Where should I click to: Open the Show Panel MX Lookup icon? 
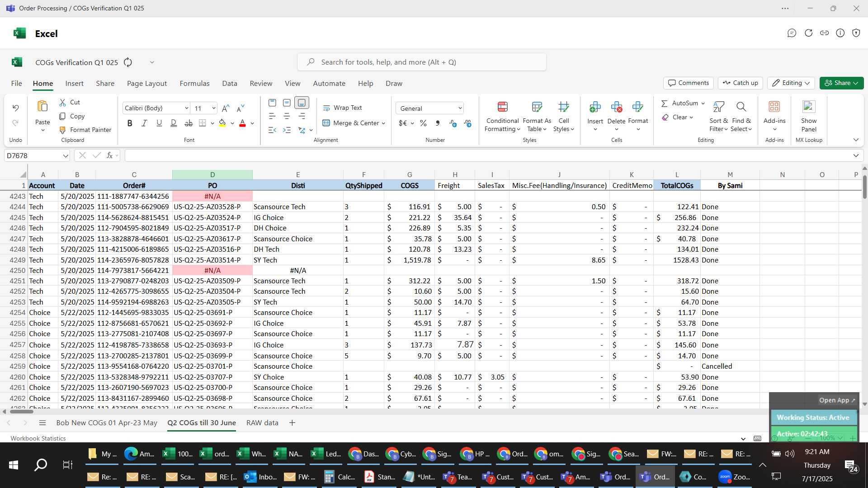pyautogui.click(x=809, y=107)
